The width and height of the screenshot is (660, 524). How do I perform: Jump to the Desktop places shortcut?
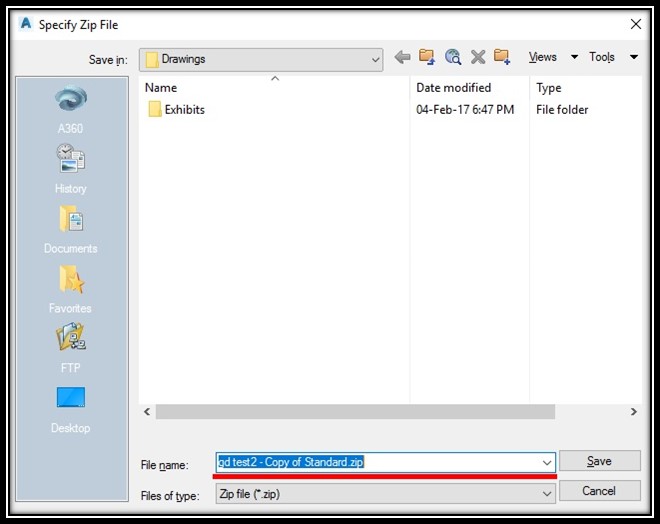pos(71,410)
